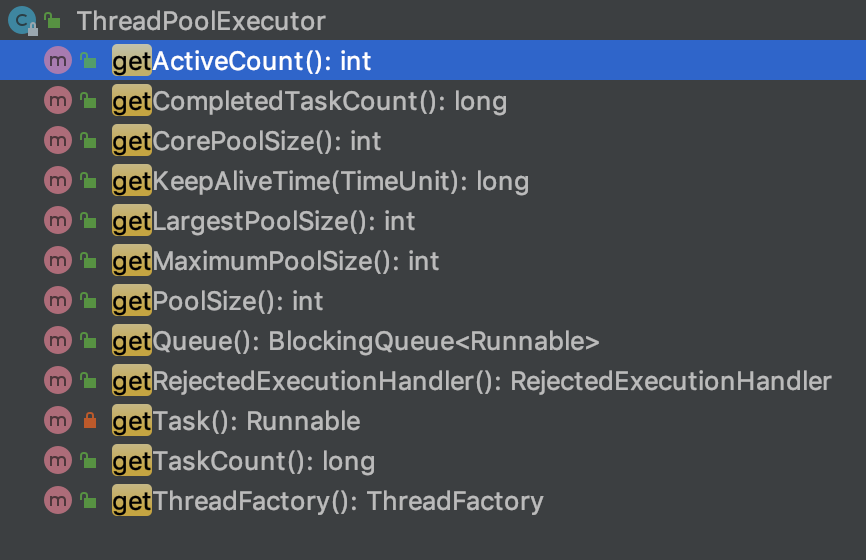Choose getTask(): Runnable private method

pos(433,421)
